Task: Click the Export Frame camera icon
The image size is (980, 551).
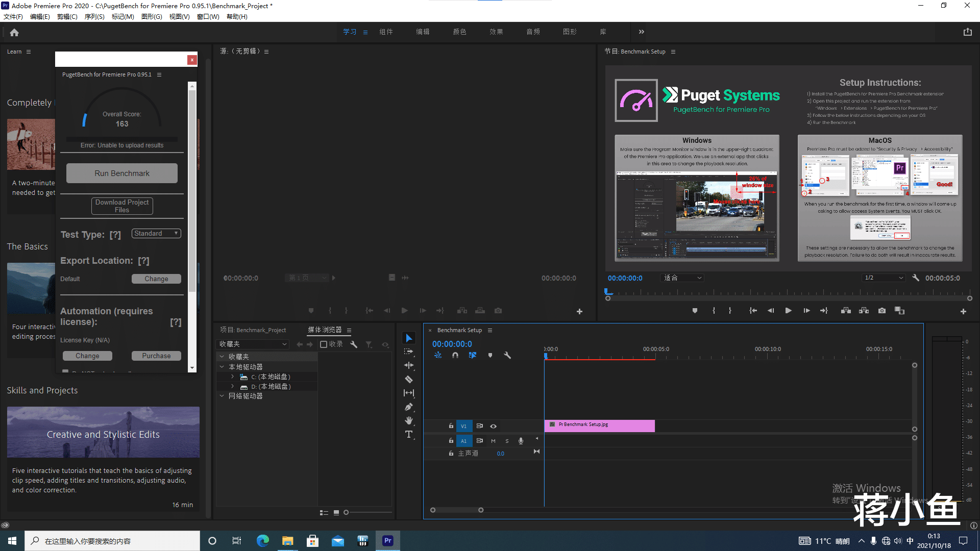Action: [x=881, y=311]
